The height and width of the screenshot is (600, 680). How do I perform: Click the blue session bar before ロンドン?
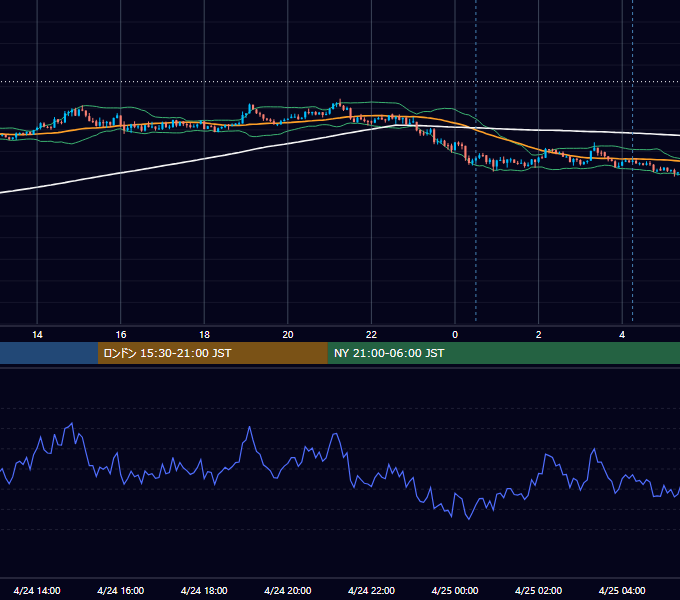click(x=49, y=353)
